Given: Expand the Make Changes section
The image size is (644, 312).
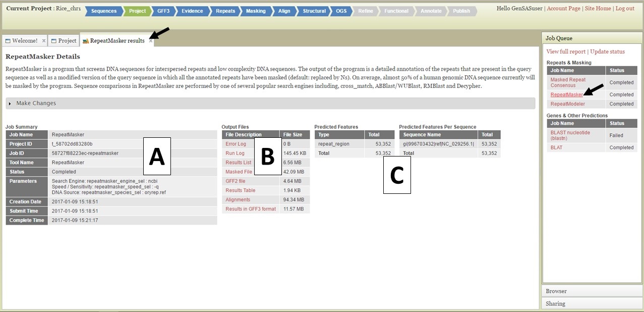Looking at the screenshot, I should (x=35, y=103).
